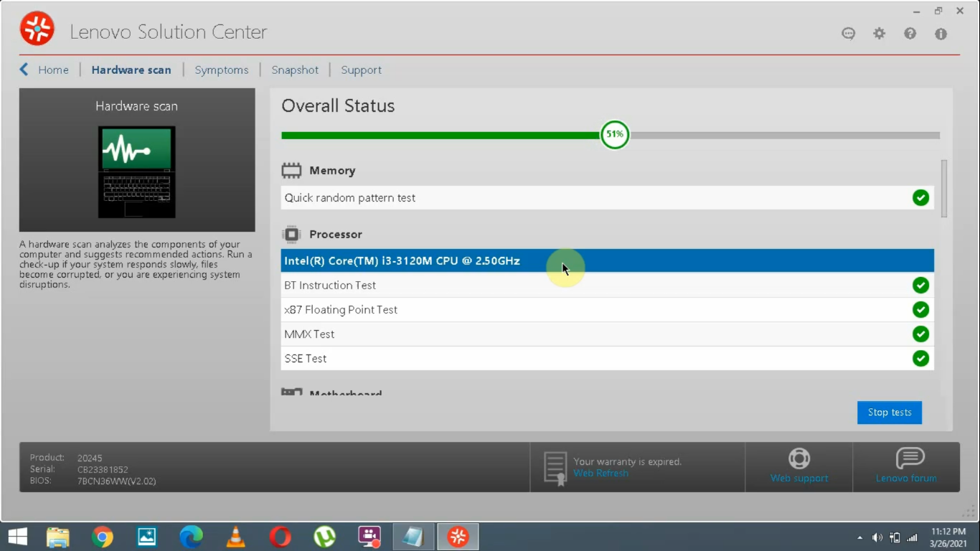The width and height of the screenshot is (980, 551).
Task: Open the feedback smiley chat icon
Action: (848, 34)
